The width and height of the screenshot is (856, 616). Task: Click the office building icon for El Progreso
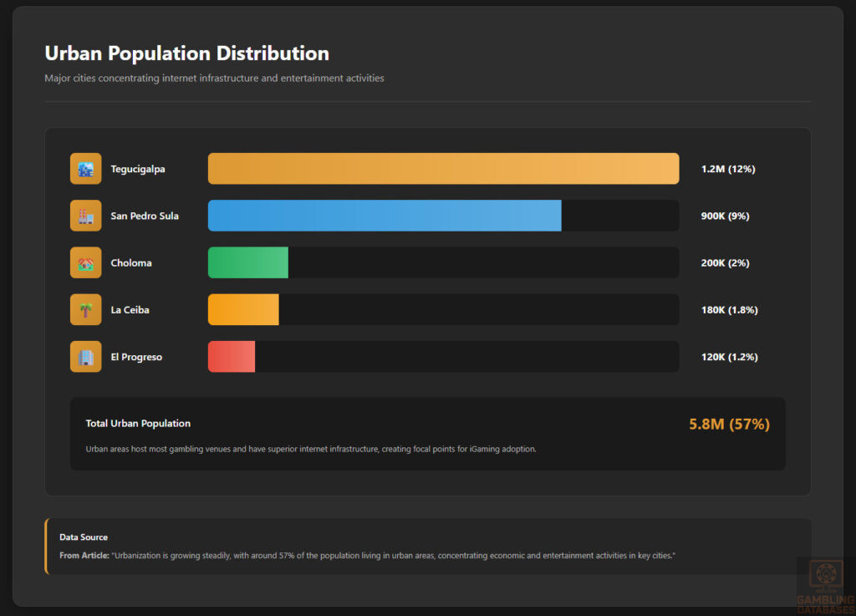(x=85, y=356)
